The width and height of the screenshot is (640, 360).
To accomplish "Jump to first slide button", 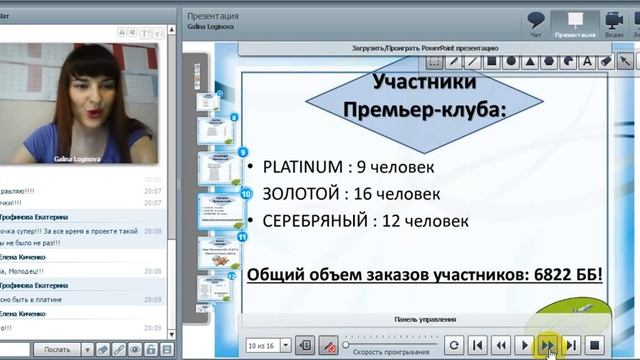I will tap(477, 345).
